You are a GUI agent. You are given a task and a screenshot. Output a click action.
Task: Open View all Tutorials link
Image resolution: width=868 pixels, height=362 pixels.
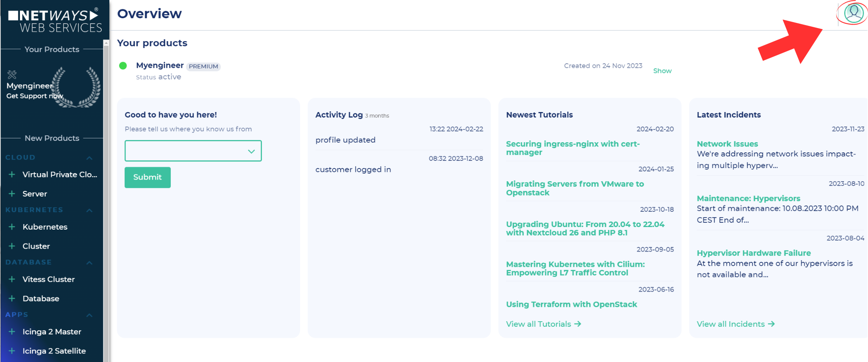(543, 324)
